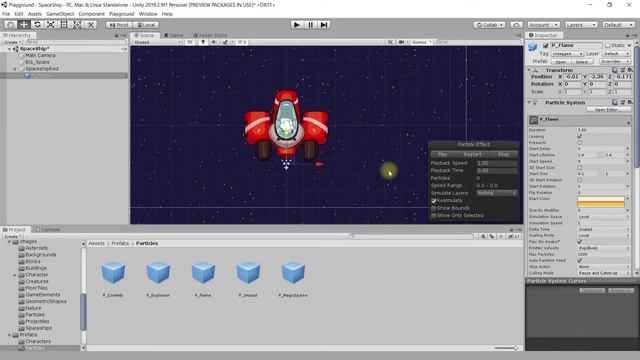Open Transform component settings gear

630,70
